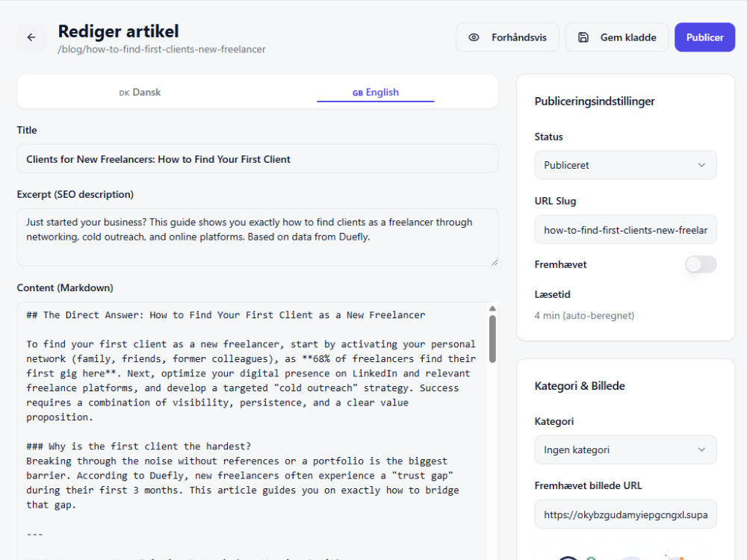747x560 pixels.
Task: Go back using the arrow icon
Action: [x=31, y=37]
